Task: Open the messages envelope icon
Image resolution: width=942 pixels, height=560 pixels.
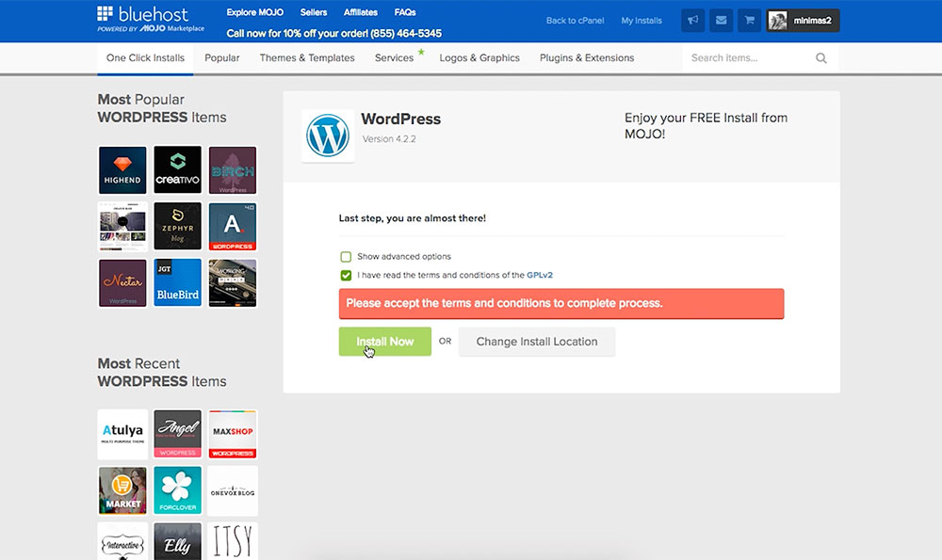Action: point(721,21)
